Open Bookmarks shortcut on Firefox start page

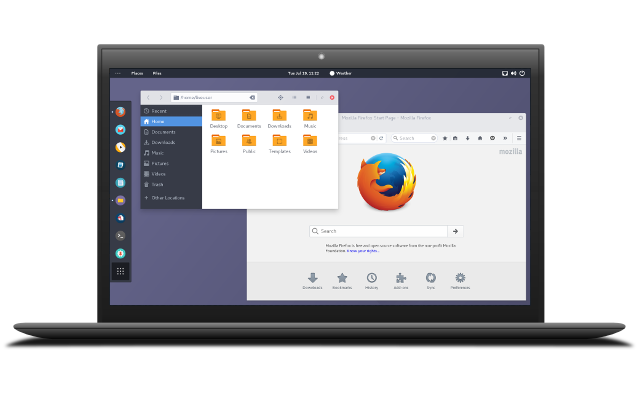pos(342,279)
